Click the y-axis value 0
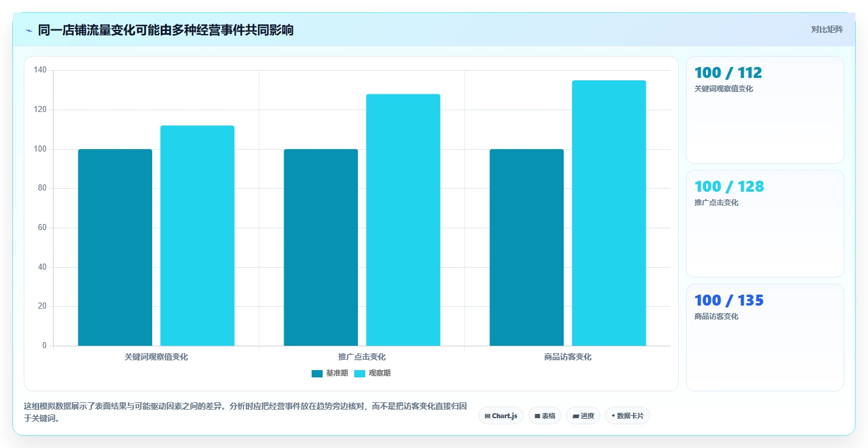This screenshot has height=448, width=868. (44, 346)
